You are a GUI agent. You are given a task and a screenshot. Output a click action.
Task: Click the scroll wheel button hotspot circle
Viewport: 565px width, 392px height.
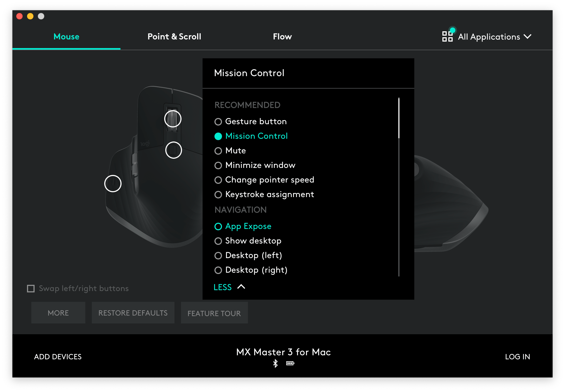click(x=173, y=119)
